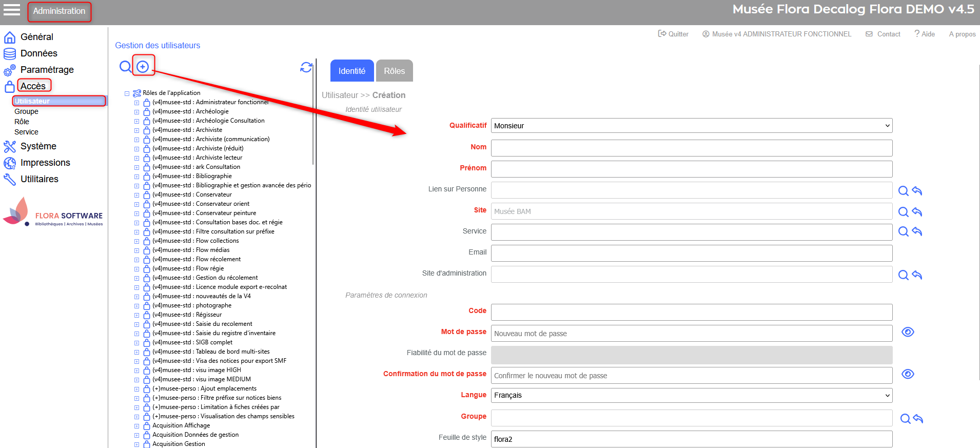Click into the Nom input field
Screen dimensions: 980x448
691,148
